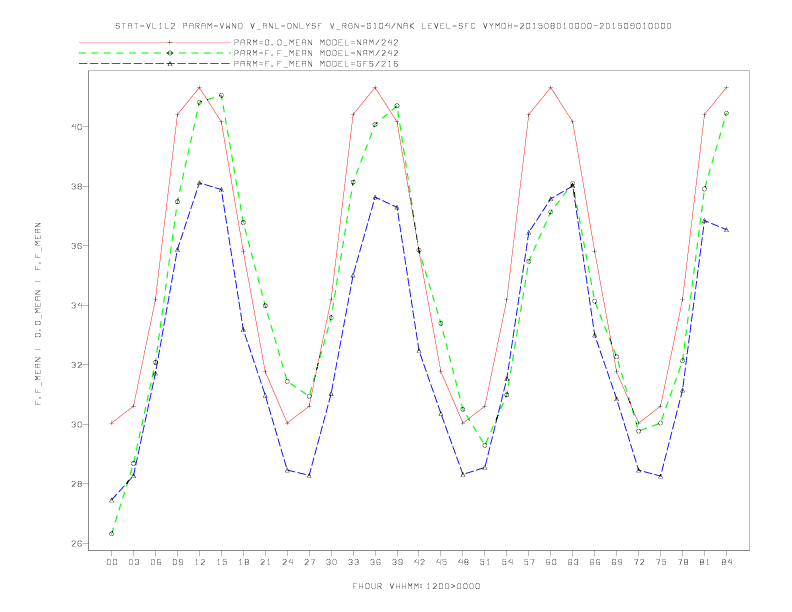Image resolution: width=792 pixels, height=612 pixels.
Task: Click y-axis tick value 36
Action: (x=76, y=246)
